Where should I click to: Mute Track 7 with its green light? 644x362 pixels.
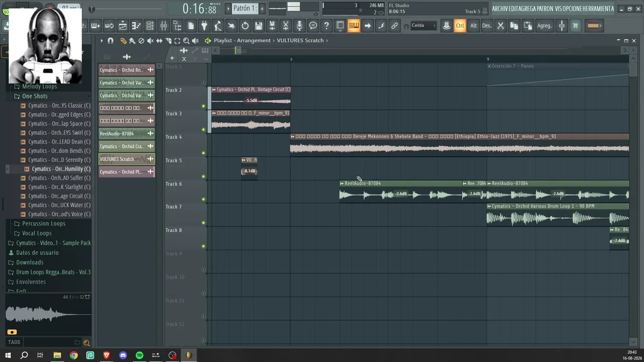pyautogui.click(x=203, y=223)
